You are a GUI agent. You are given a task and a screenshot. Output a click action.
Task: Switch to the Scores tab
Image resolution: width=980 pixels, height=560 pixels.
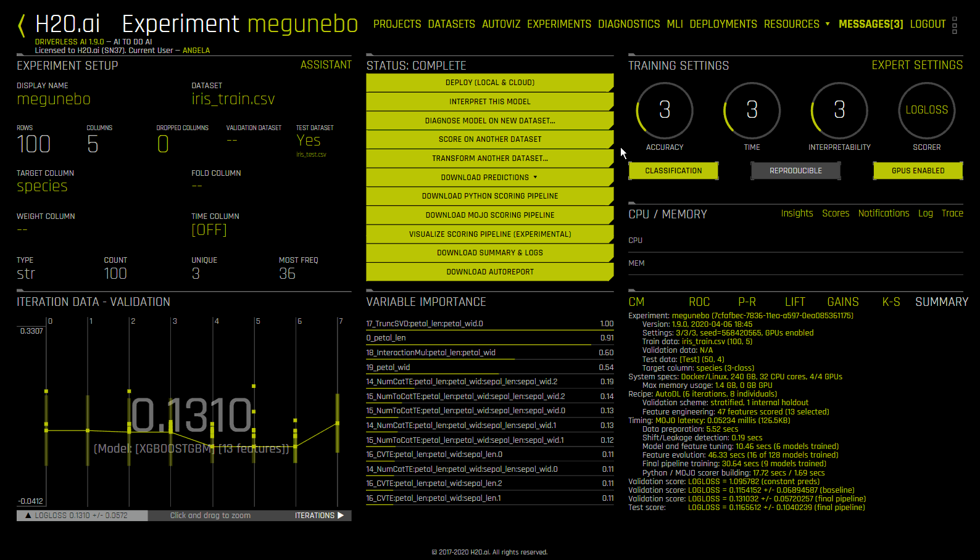(836, 213)
